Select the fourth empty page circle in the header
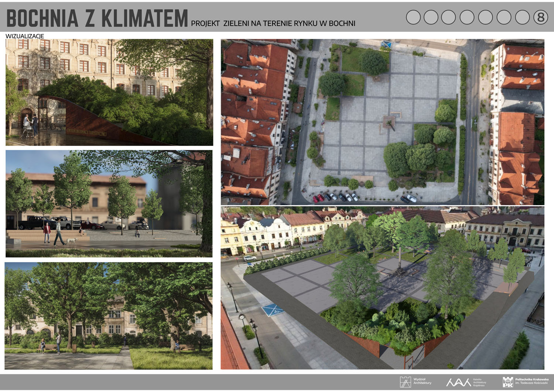 467,17
